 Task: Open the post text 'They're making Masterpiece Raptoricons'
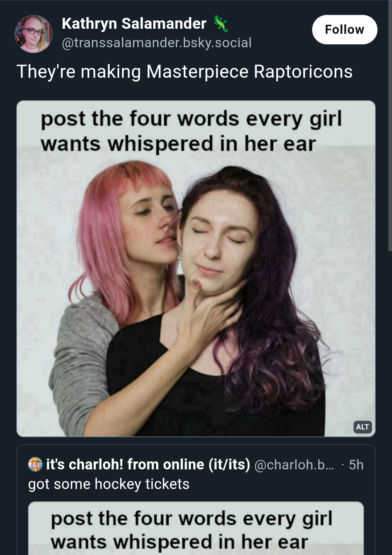[x=184, y=72]
